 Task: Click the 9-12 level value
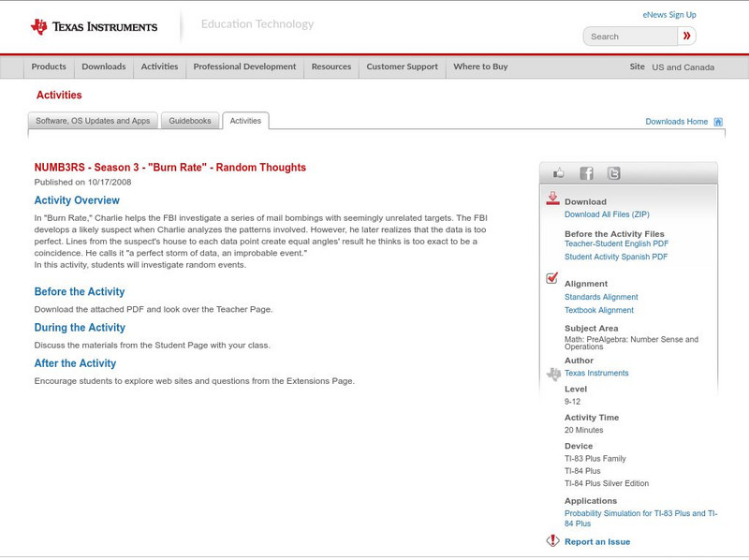[x=572, y=402]
